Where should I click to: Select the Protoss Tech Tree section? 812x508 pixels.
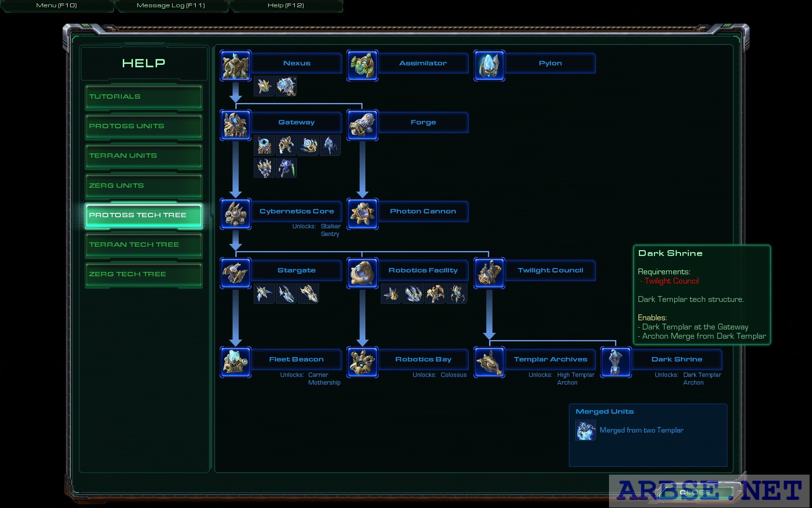pos(144,215)
